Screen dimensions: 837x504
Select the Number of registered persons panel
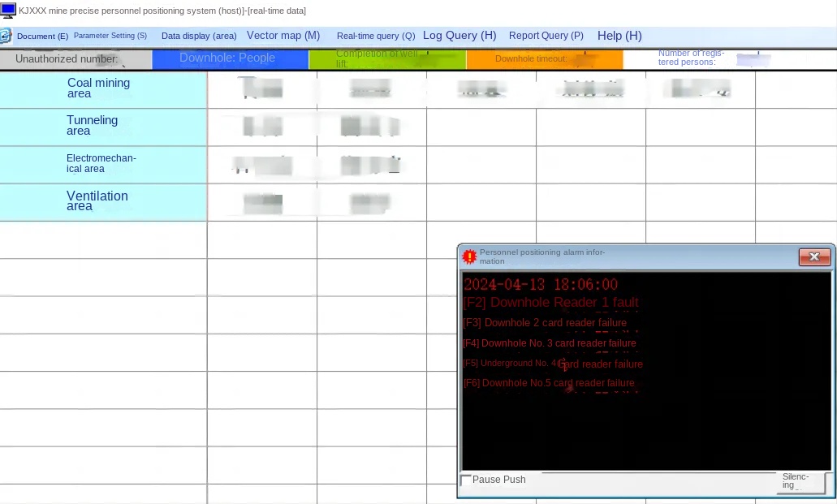[730, 58]
